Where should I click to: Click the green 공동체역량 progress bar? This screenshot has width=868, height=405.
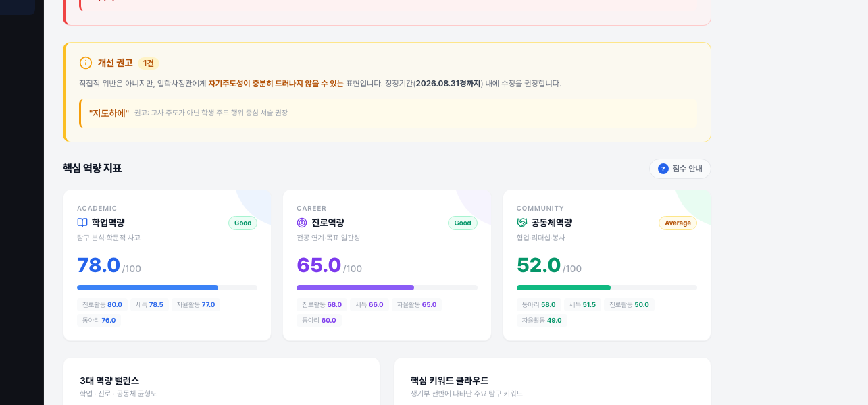pos(607,288)
